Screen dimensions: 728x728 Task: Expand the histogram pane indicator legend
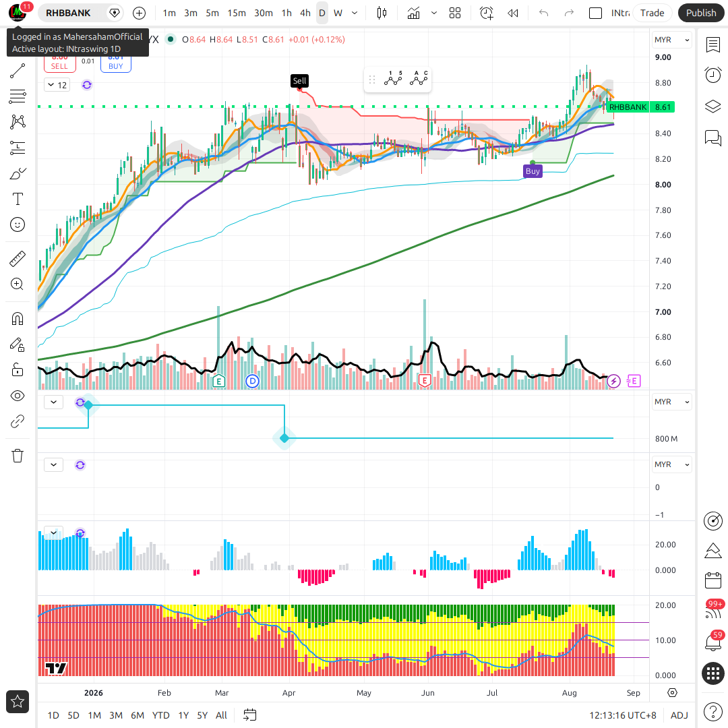[54, 533]
